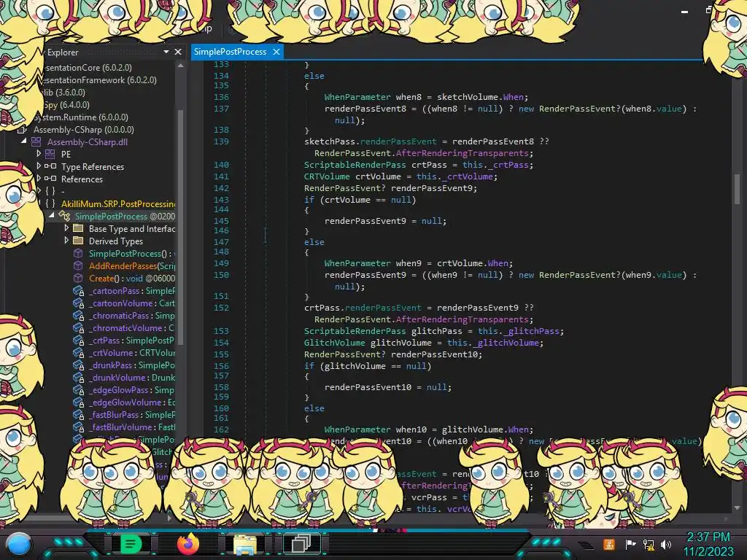The height and width of the screenshot is (560, 747).
Task: Click the _chromaticPass field icon
Action: click(78, 315)
